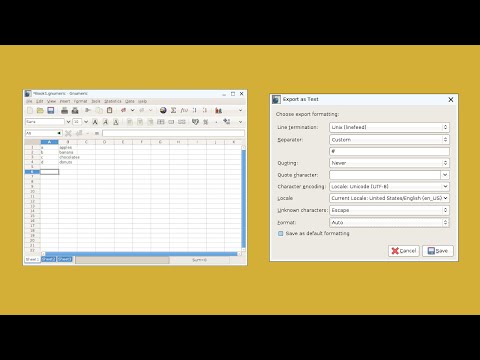Click the Quote character input field
480x360 pixels.
385,175
